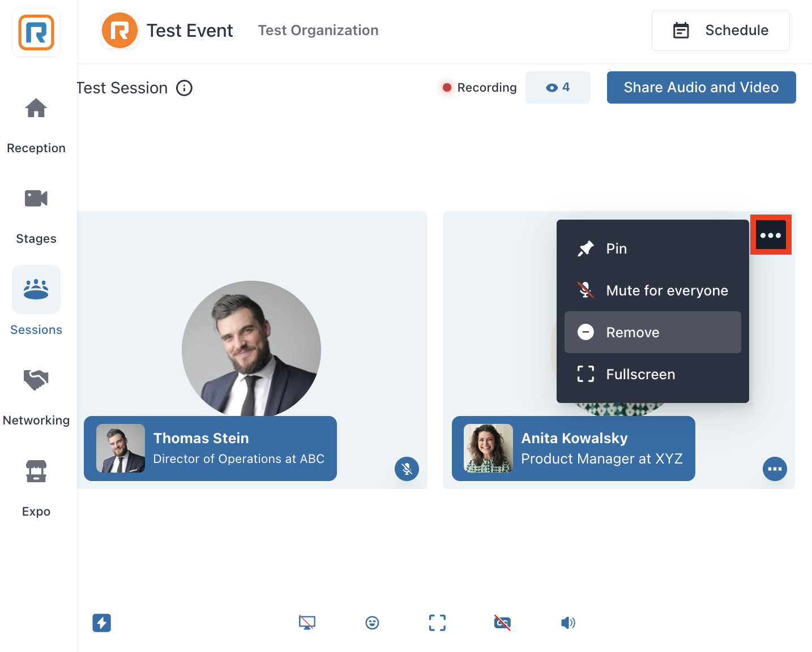This screenshot has height=652, width=812.
Task: Open the three-dot menu beside Anita Kowalsky's name
Action: (x=775, y=469)
